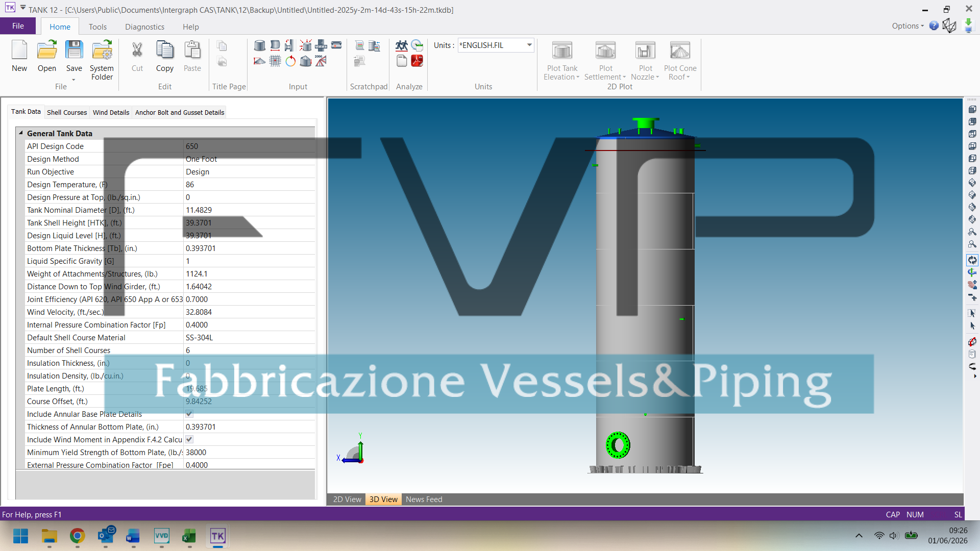Open the System Folder
This screenshot has width=980, height=551.
click(102, 60)
